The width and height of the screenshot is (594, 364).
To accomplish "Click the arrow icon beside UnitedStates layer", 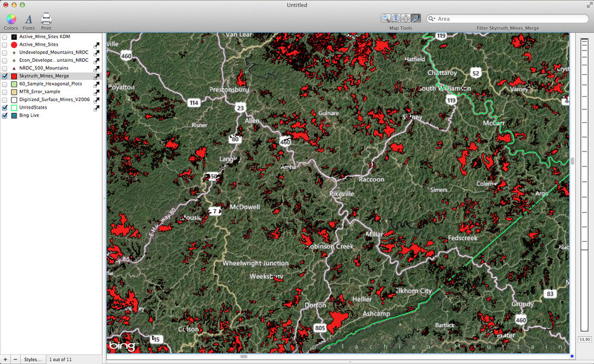I will point(97,107).
